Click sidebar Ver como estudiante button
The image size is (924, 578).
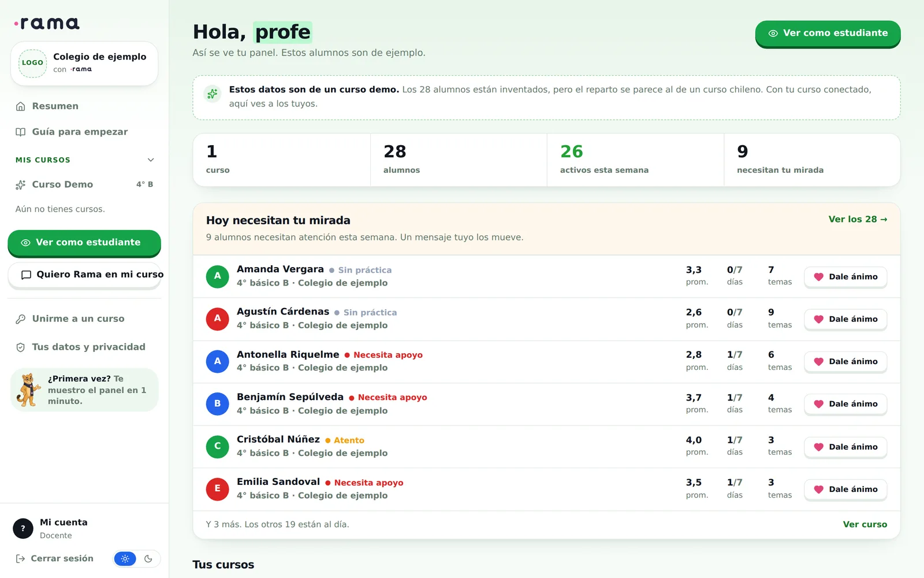(x=84, y=243)
